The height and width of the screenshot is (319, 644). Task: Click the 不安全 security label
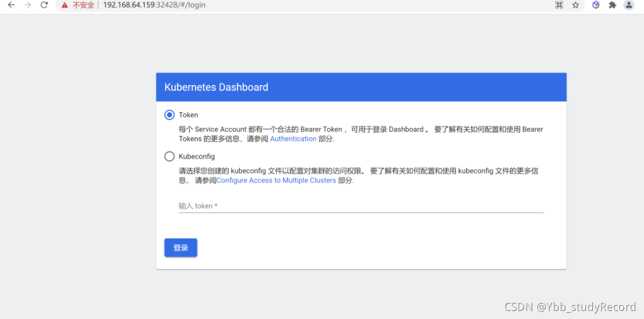point(83,5)
